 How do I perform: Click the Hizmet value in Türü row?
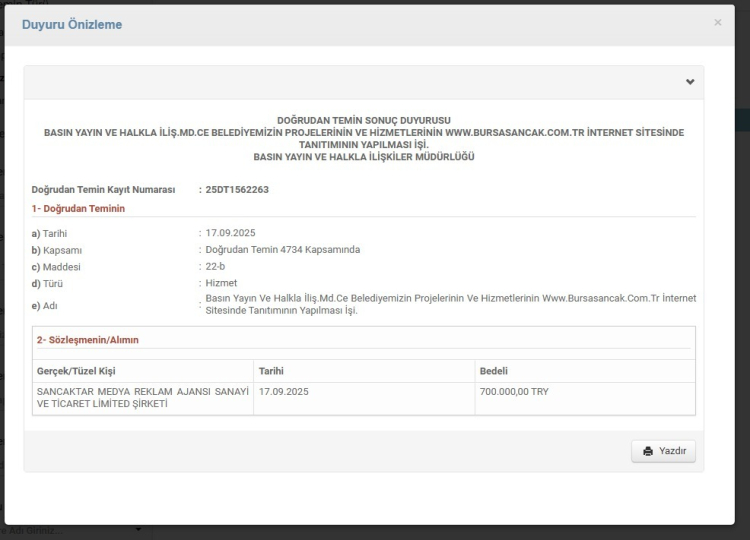pyautogui.click(x=221, y=283)
